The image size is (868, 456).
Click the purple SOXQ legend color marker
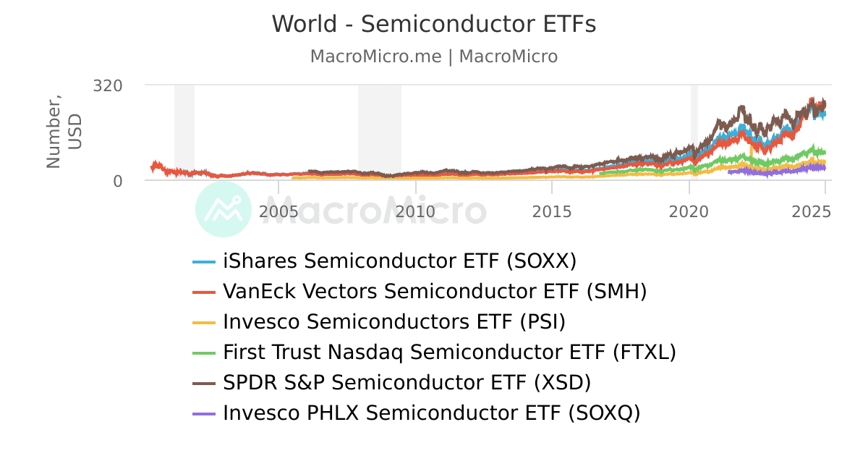tap(204, 413)
